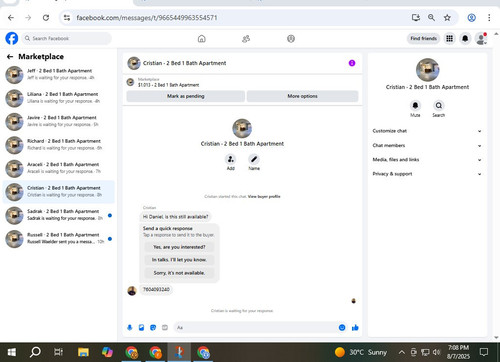Screen dimensions: 500x362
Task: Click the Find friends button
Action: pos(423,39)
